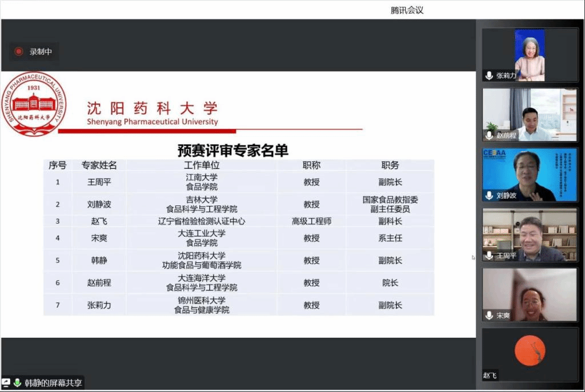Click 赵飞's orange avatar tile

pos(530,351)
